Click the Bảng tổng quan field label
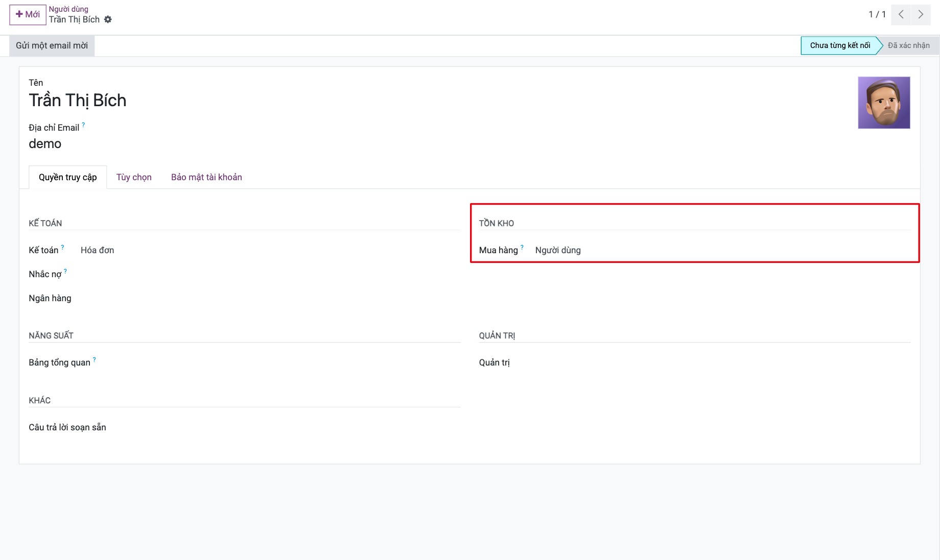This screenshot has height=560, width=940. pyautogui.click(x=59, y=362)
